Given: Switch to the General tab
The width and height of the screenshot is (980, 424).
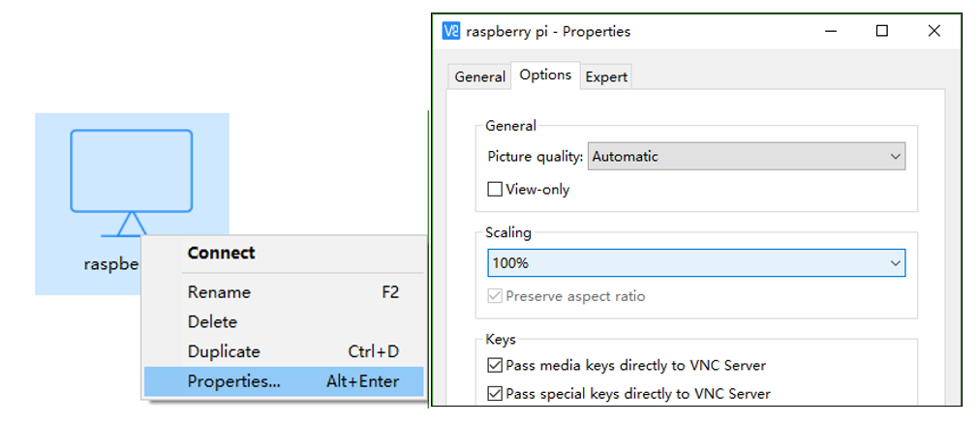Looking at the screenshot, I should 479,76.
